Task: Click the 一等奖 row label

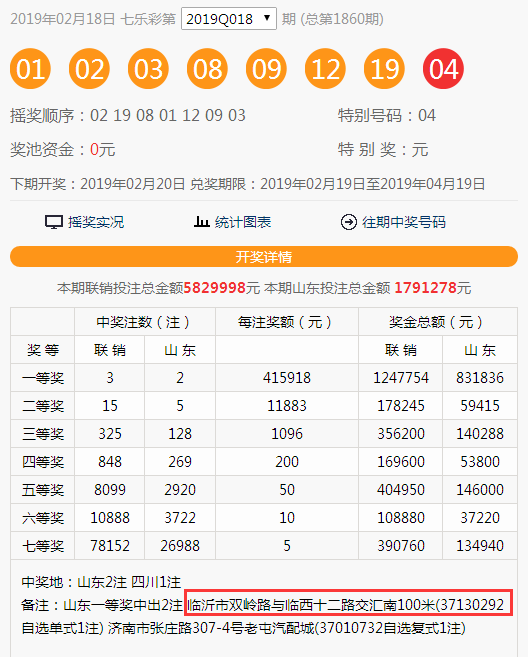Action: 43,378
